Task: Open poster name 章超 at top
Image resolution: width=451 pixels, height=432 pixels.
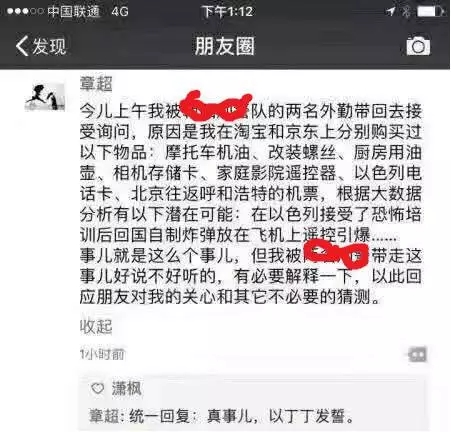Action: tap(96, 84)
